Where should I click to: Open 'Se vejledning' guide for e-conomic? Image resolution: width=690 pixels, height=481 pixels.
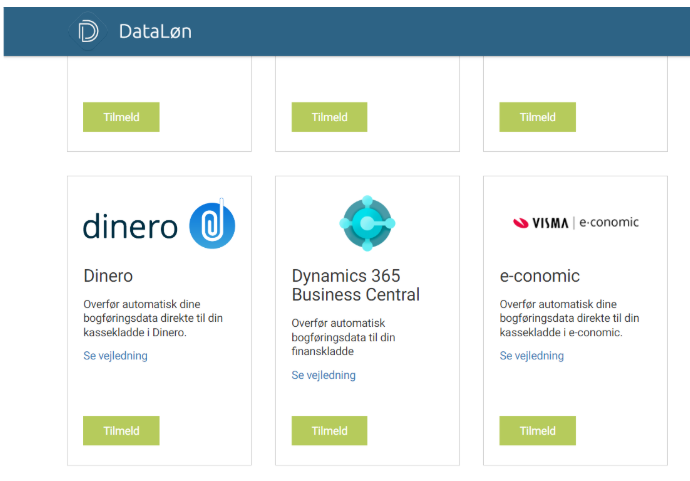point(531,356)
